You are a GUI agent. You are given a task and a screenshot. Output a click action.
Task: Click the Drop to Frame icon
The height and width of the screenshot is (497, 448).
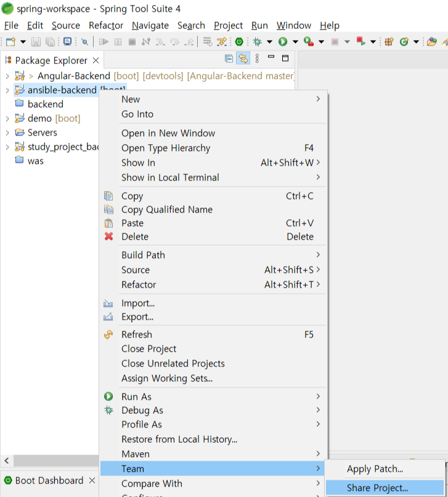click(x=207, y=41)
